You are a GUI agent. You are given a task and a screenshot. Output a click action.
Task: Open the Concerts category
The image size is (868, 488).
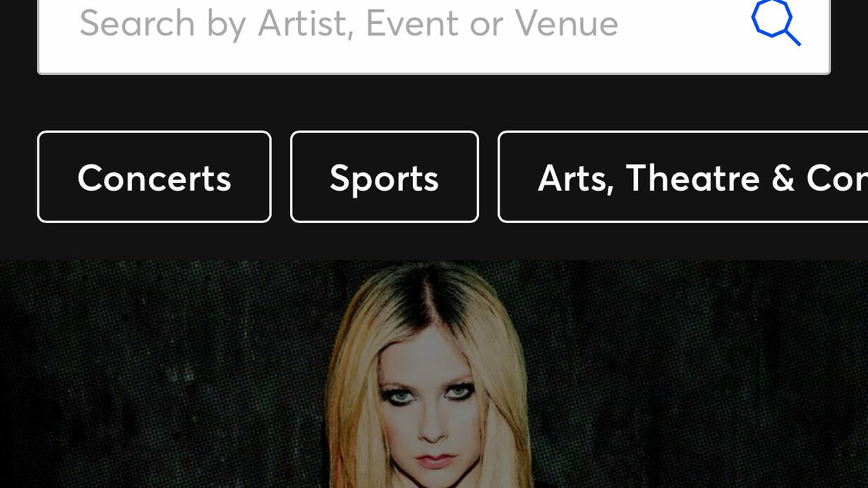pos(154,177)
